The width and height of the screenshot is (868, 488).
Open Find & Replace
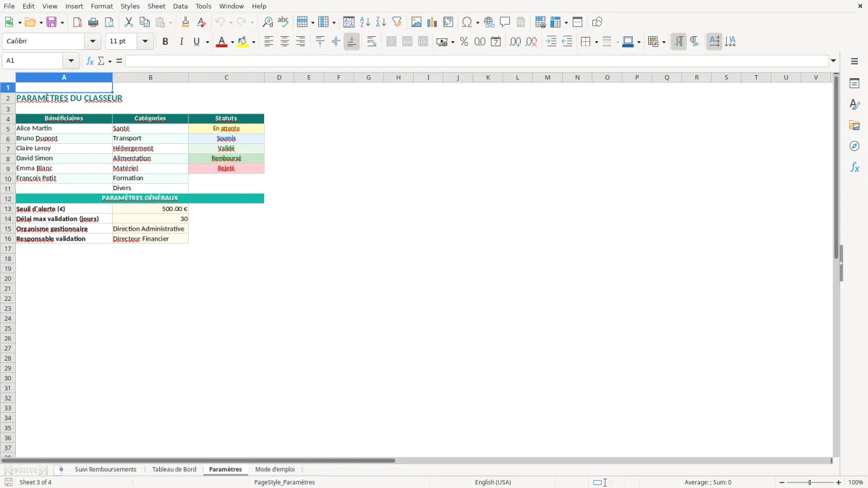(x=268, y=22)
